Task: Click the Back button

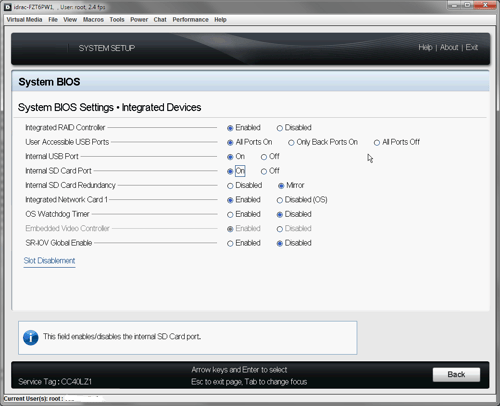Action: 456,375
